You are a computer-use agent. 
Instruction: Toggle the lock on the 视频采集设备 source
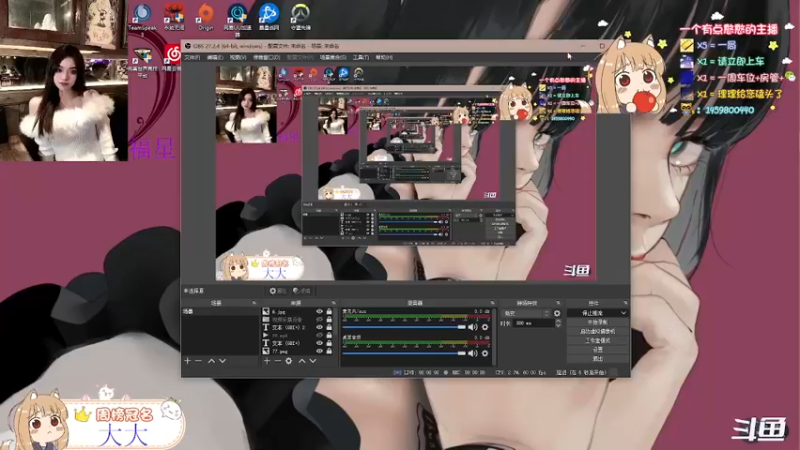(x=329, y=319)
